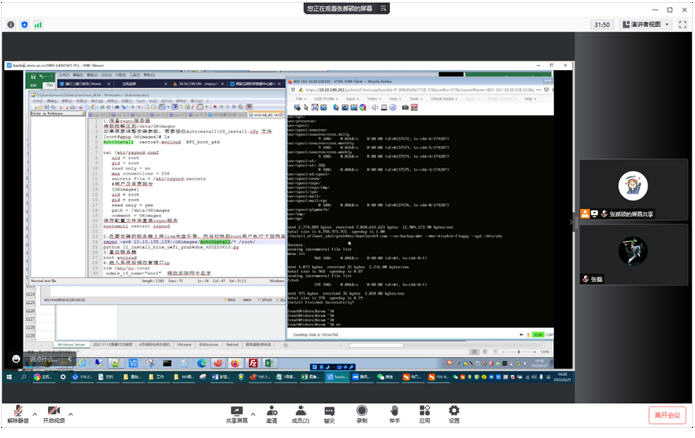Viewport: 695px width, 438px height.
Task: Turn on camera with 开启视频 button
Action: pyautogui.click(x=53, y=412)
